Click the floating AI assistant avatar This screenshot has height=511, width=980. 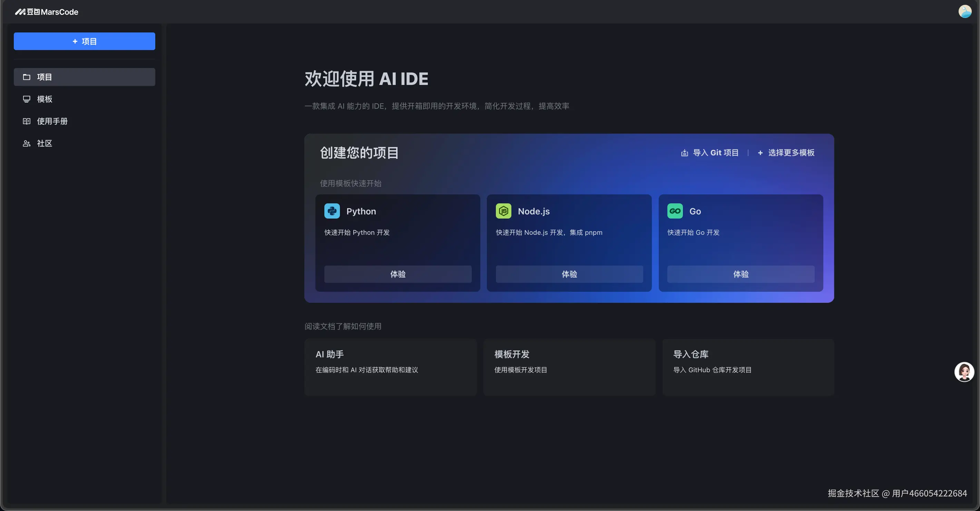964,372
